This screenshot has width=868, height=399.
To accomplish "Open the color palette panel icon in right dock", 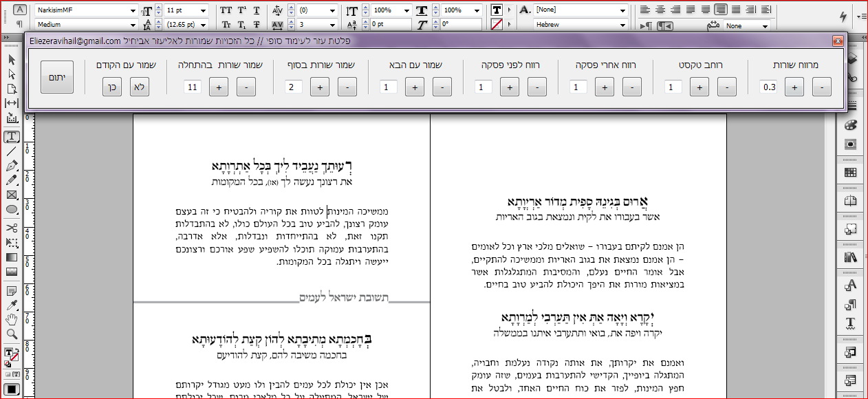I will click(850, 125).
